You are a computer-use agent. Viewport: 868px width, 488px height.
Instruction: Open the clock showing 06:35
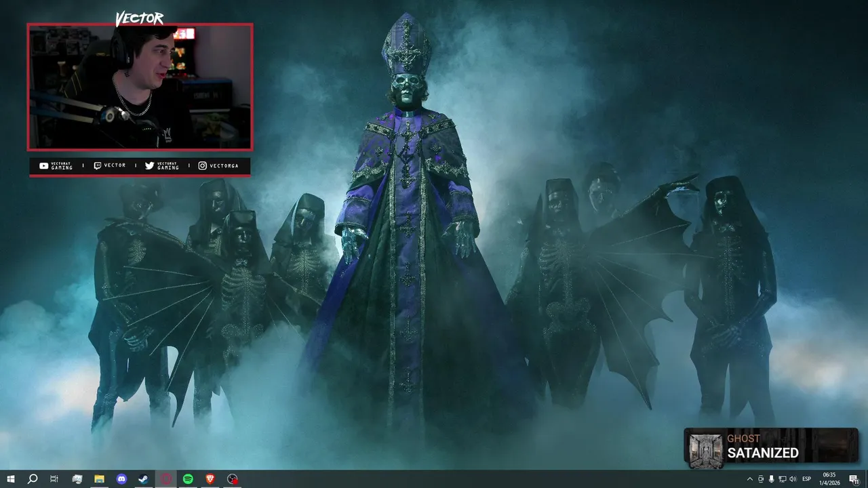point(831,479)
